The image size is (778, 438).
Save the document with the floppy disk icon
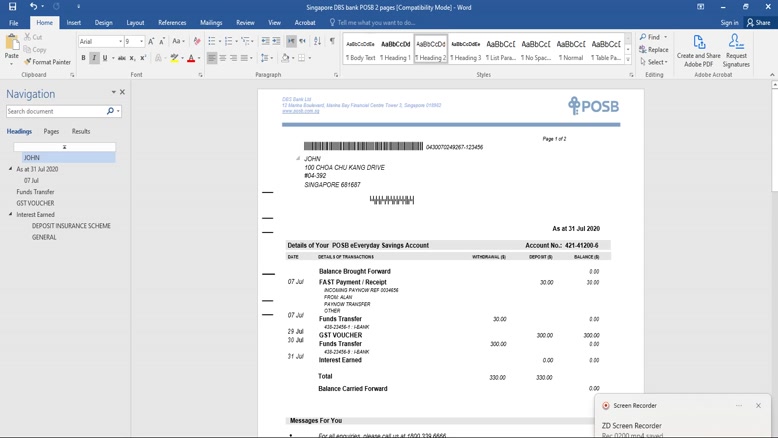(x=12, y=6)
